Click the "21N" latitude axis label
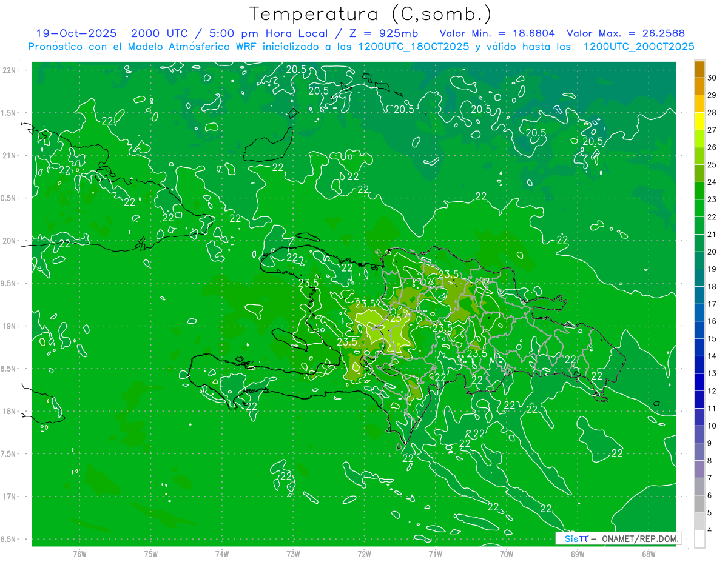Image resolution: width=728 pixels, height=562 pixels. coord(9,156)
